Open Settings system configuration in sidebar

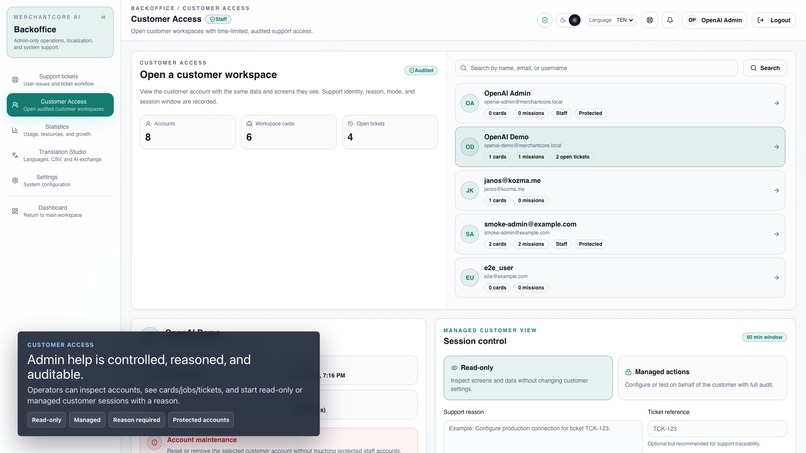60,180
